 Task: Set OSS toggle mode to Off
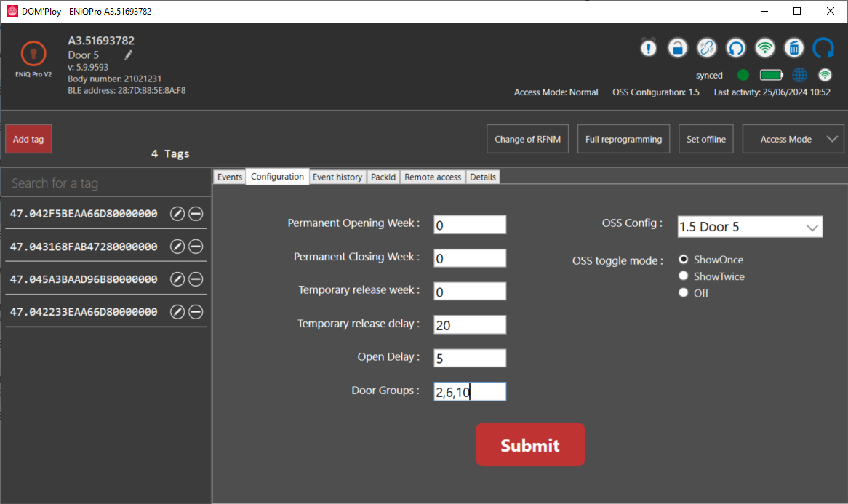[x=684, y=293]
